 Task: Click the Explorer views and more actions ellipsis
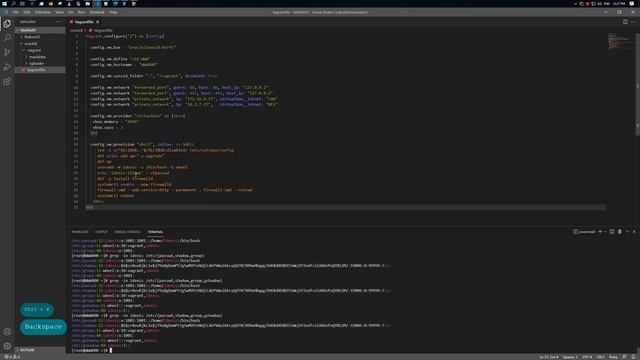58,22
